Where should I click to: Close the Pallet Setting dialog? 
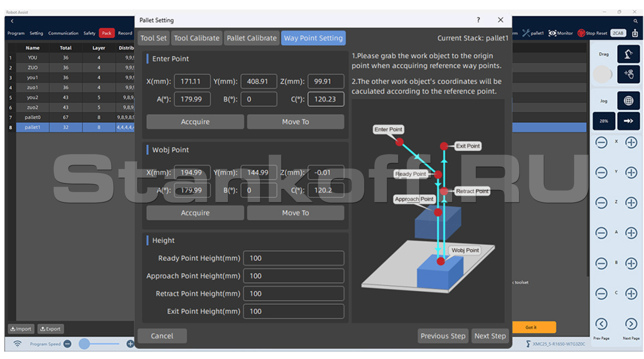500,20
